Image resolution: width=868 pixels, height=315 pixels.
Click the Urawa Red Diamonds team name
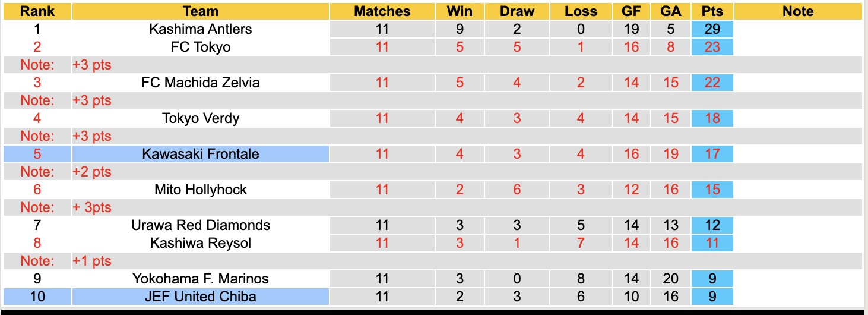point(201,225)
